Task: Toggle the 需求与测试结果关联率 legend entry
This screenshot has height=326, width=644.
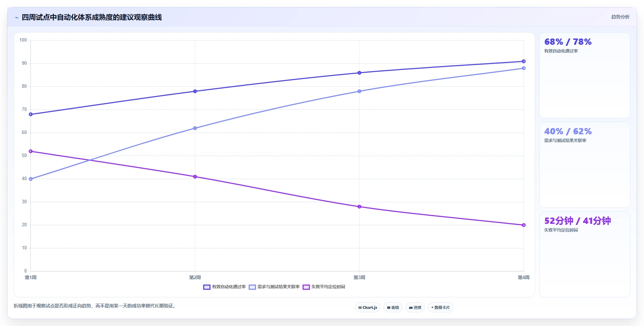Action: pos(274,287)
